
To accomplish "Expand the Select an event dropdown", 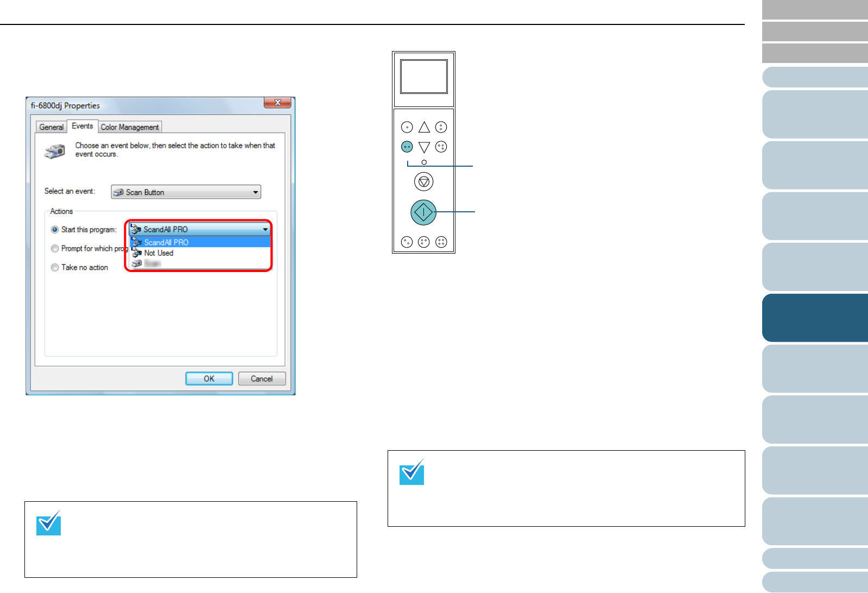I will pos(186,192).
